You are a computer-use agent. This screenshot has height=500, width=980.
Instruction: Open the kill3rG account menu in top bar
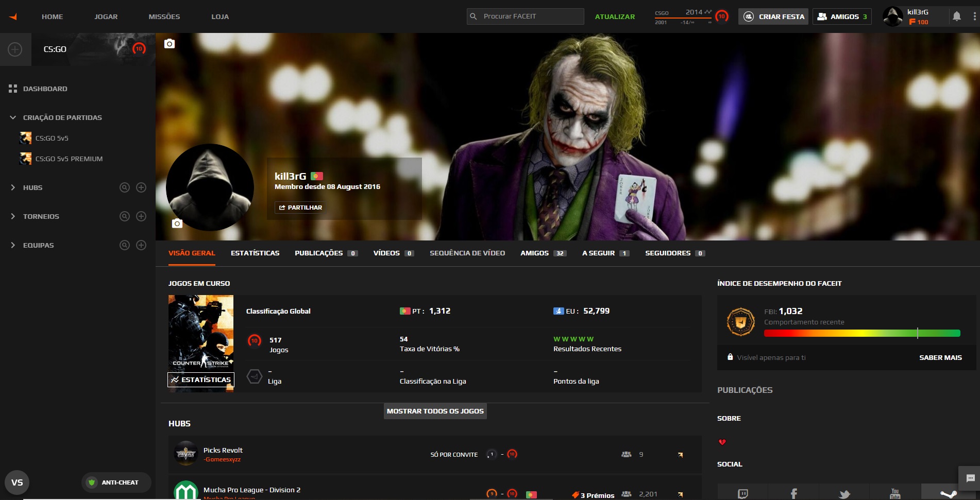[x=906, y=16]
